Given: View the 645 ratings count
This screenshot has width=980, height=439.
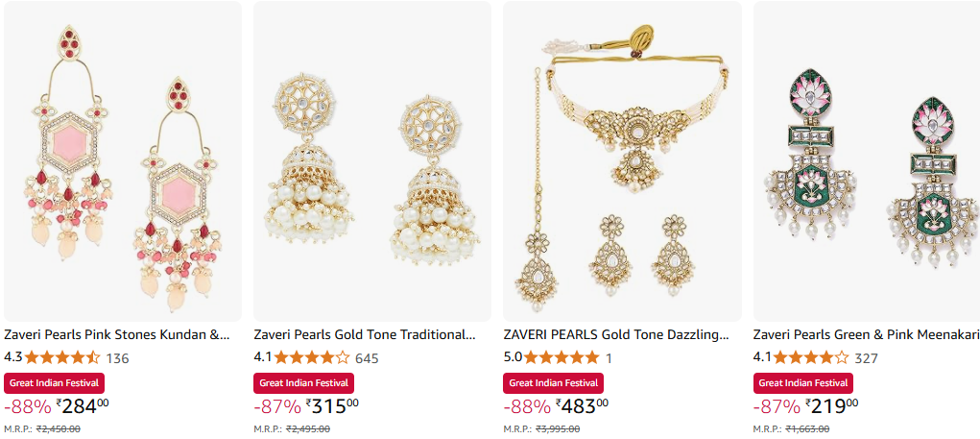Looking at the screenshot, I should [367, 359].
